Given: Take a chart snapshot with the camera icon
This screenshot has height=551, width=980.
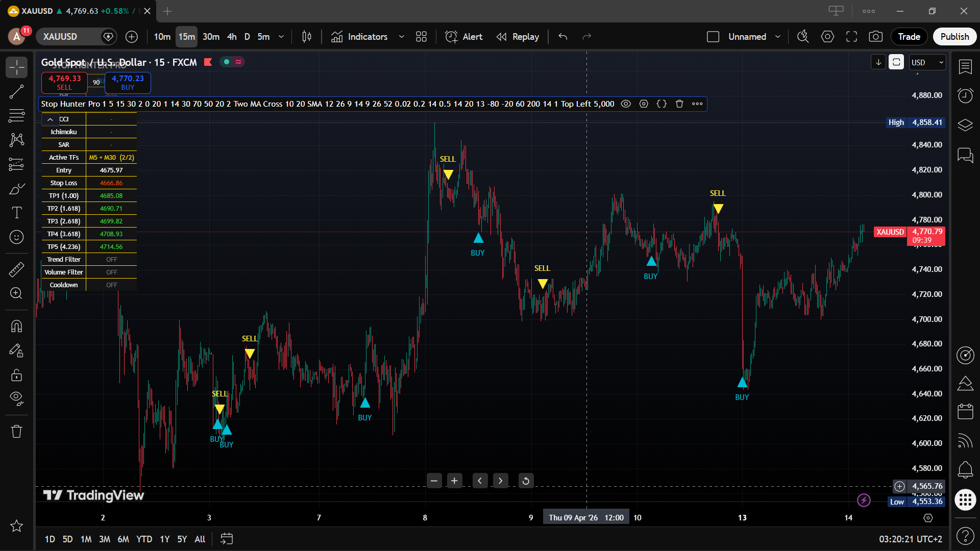Looking at the screenshot, I should pos(876,36).
